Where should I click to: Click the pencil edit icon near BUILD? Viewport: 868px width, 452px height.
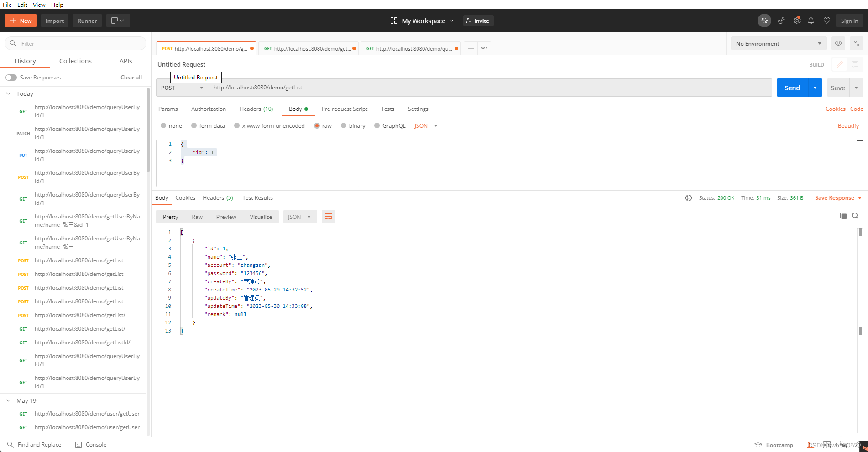[840, 64]
